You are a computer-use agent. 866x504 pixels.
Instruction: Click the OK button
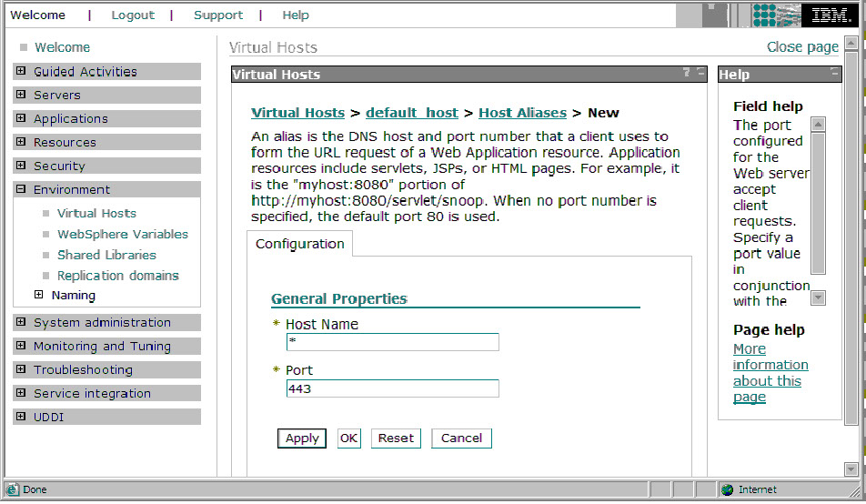tap(349, 438)
